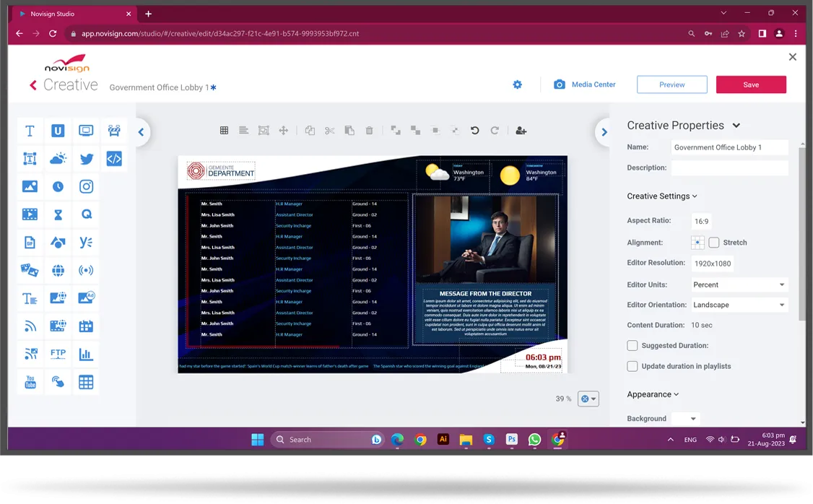Image resolution: width=813 pixels, height=504 pixels.
Task: Undo the last change using the toolbar
Action: pyautogui.click(x=474, y=130)
